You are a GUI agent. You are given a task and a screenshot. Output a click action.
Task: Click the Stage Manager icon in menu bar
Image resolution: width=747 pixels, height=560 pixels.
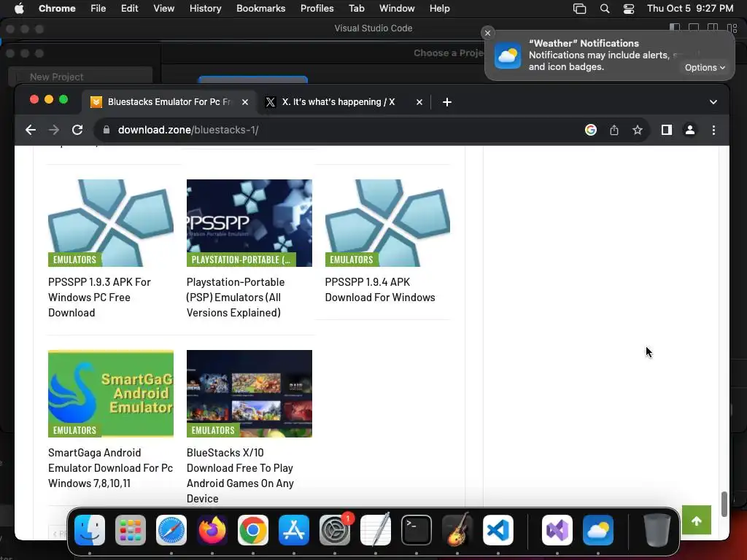click(x=579, y=9)
